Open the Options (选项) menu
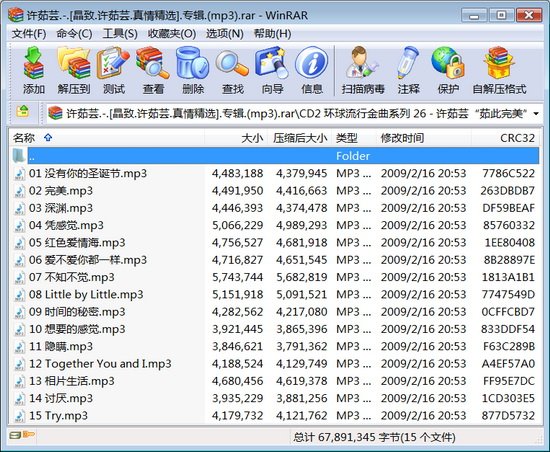550x452 pixels. pyautogui.click(x=224, y=34)
